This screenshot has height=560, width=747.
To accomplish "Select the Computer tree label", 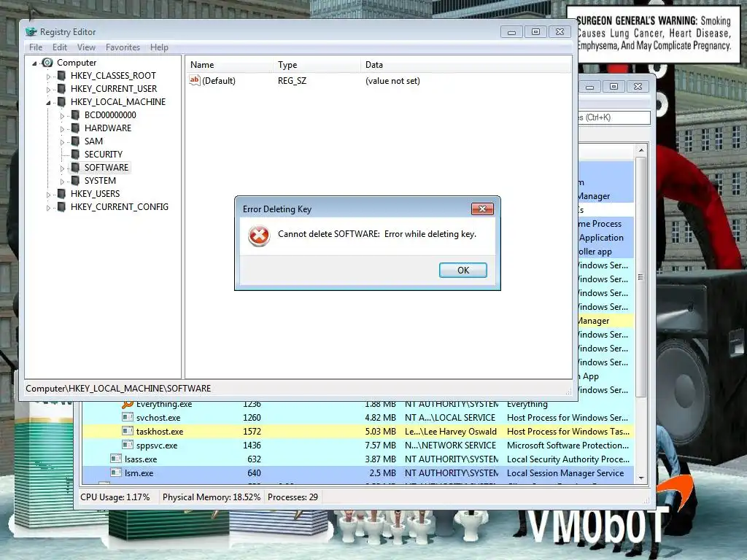I will tap(77, 63).
